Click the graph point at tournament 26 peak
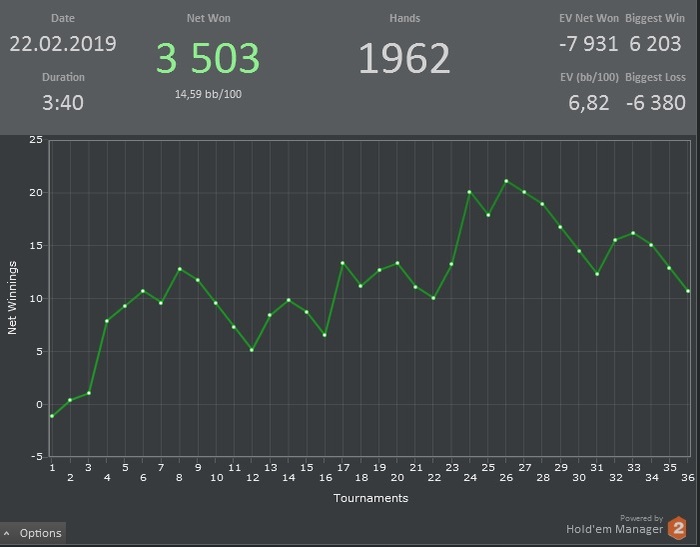Viewport: 700px width, 547px height. point(506,181)
